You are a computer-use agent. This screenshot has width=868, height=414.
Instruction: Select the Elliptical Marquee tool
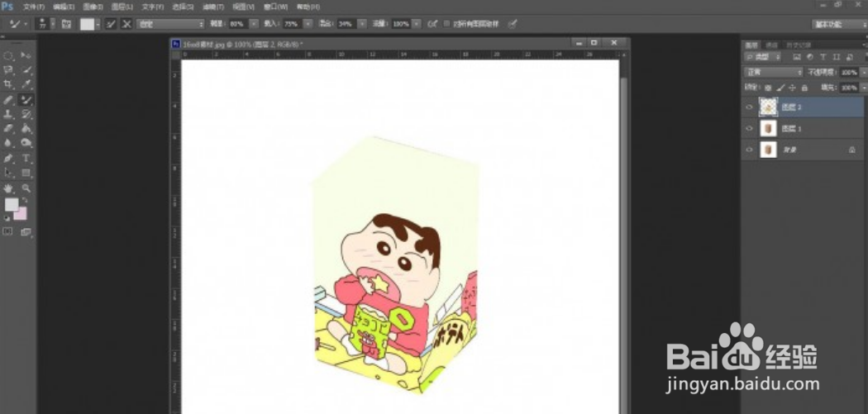point(9,55)
